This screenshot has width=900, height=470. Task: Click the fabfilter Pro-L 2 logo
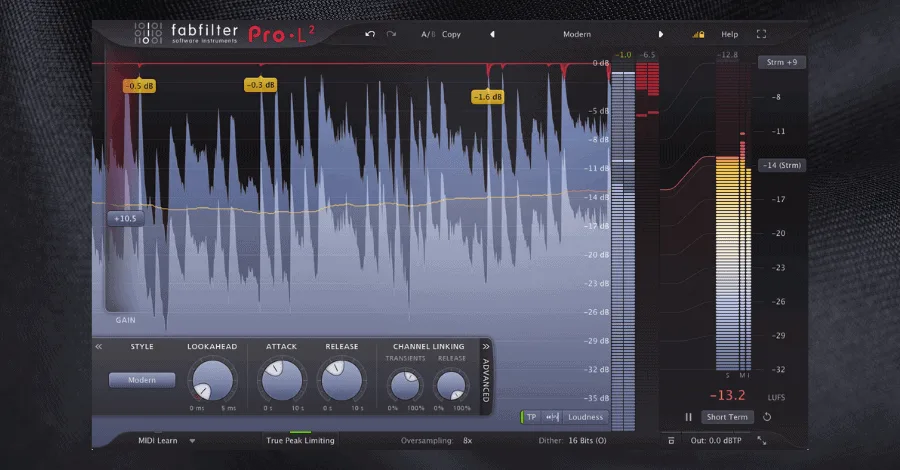(224, 34)
